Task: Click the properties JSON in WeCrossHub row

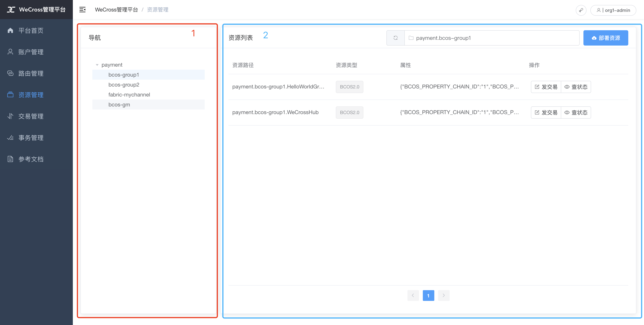Action: (459, 112)
